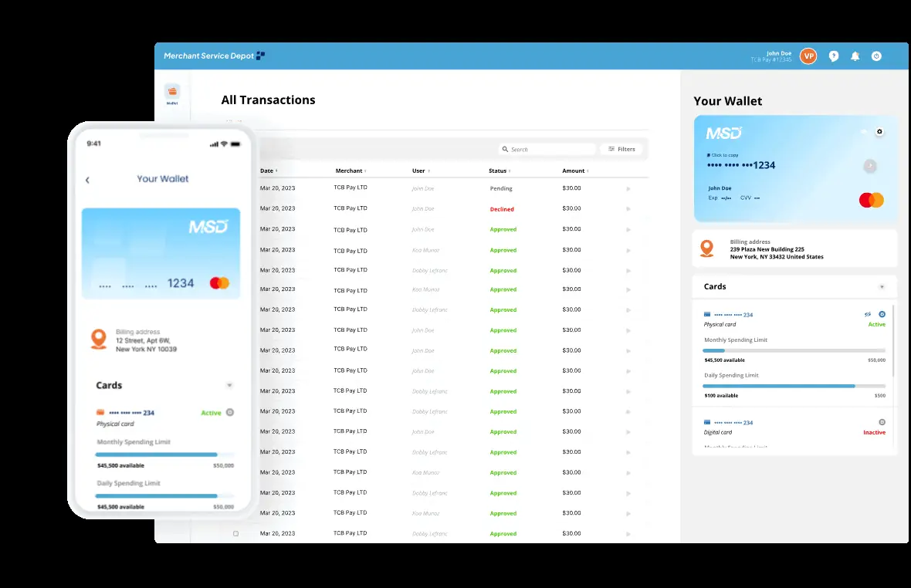Open the help chat bubble icon
The width and height of the screenshot is (911, 588).
point(834,56)
